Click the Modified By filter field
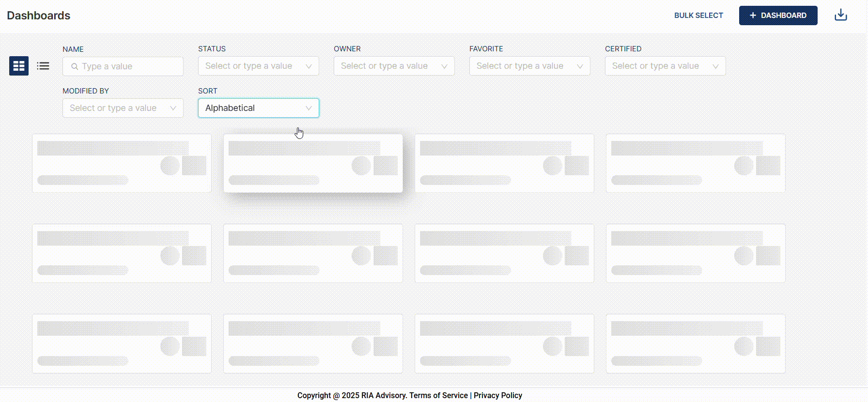This screenshot has width=868, height=402. coord(116,108)
